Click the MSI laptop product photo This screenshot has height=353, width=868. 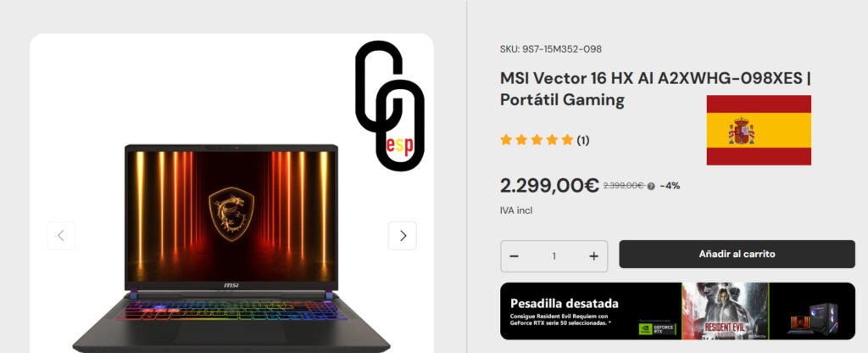tap(231, 248)
